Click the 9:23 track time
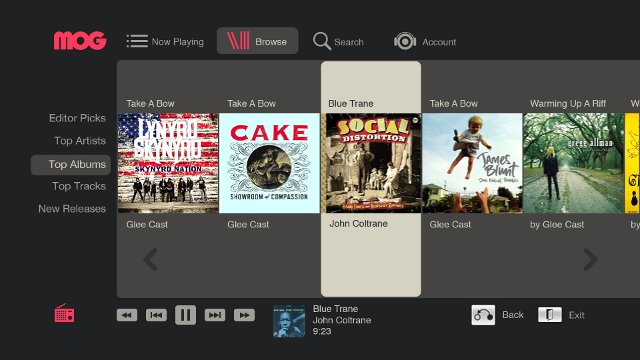Screen dimensions: 640x360 click(322, 331)
